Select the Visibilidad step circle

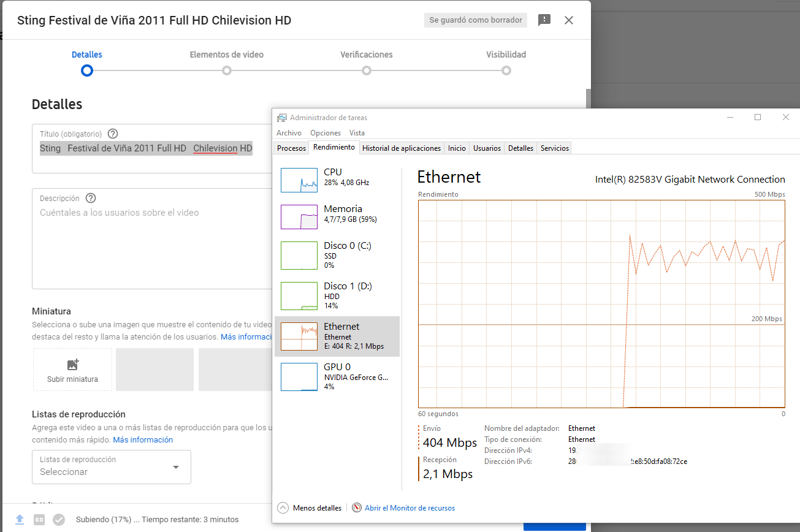[x=506, y=70]
